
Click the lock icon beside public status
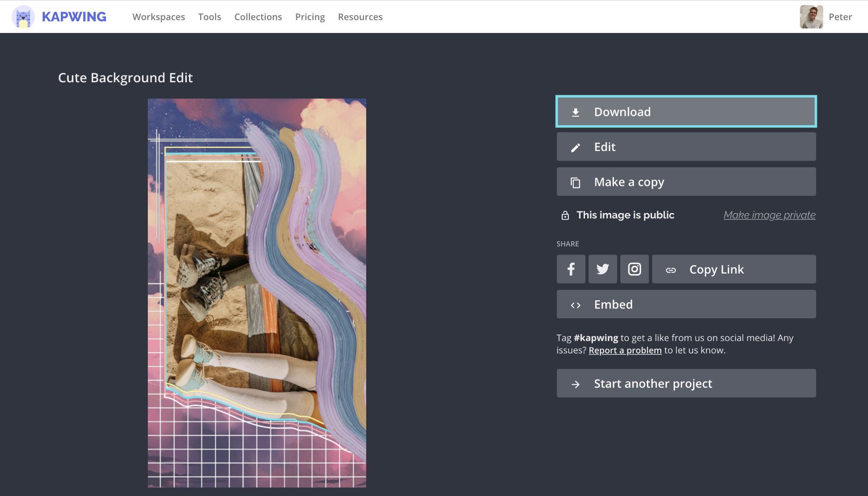(565, 215)
